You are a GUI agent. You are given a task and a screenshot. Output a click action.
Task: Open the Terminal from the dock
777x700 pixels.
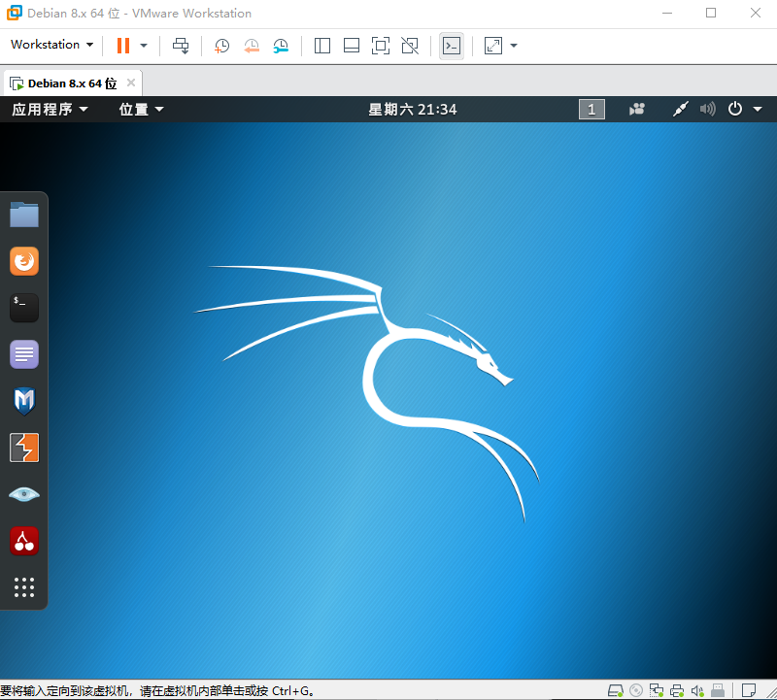(24, 308)
